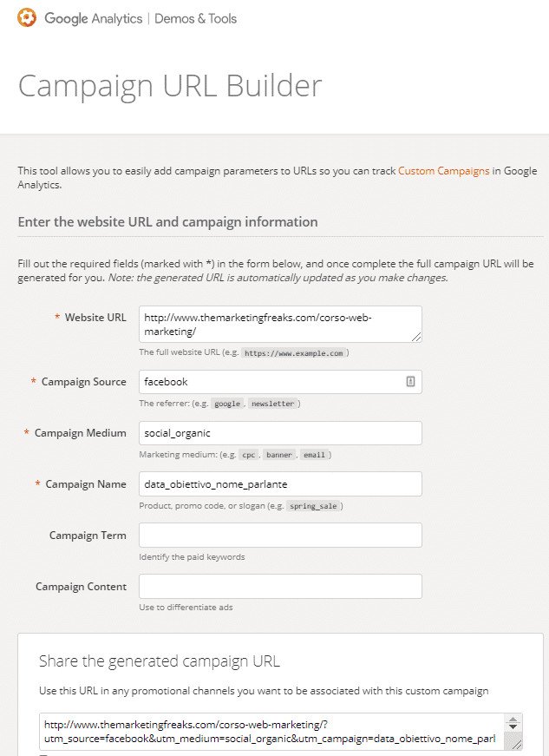The image size is (549, 756).
Task: Click the Campaign Term label
Action: (x=88, y=536)
